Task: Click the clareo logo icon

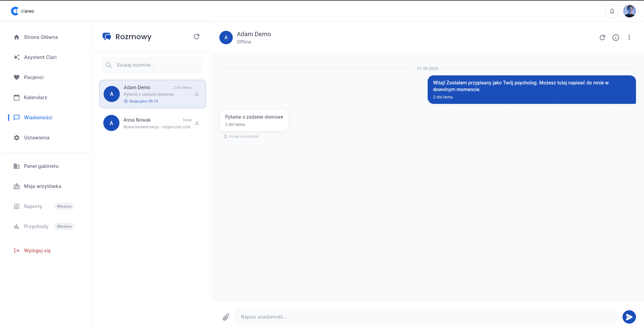Action: tap(15, 11)
